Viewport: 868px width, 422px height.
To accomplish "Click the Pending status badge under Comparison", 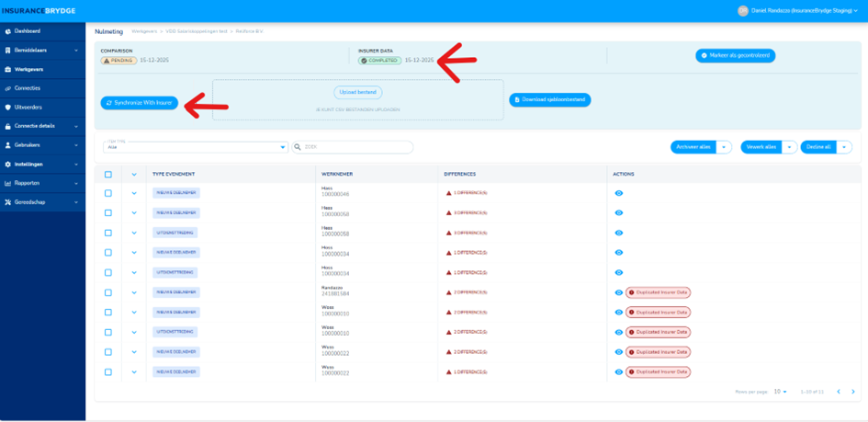I will click(118, 61).
